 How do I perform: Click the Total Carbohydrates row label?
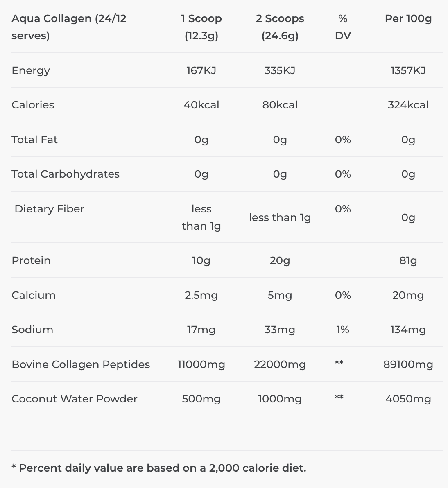(x=66, y=174)
